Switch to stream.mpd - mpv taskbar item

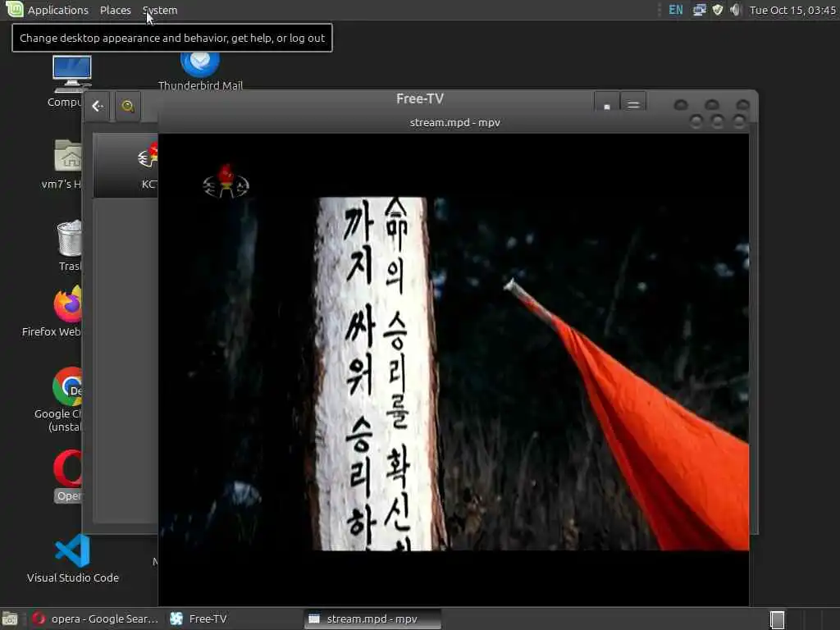point(373,619)
